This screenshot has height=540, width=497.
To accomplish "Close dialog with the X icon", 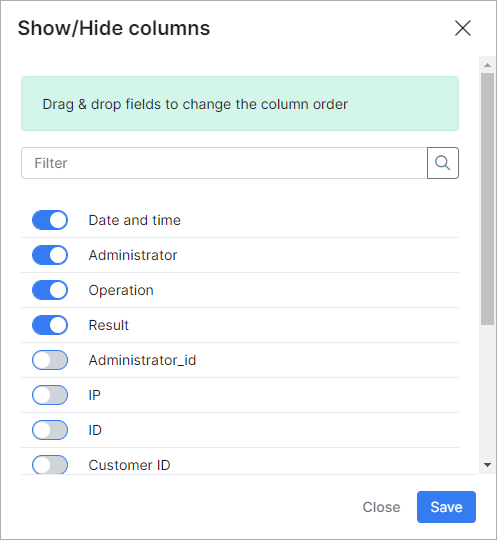I will tap(463, 28).
